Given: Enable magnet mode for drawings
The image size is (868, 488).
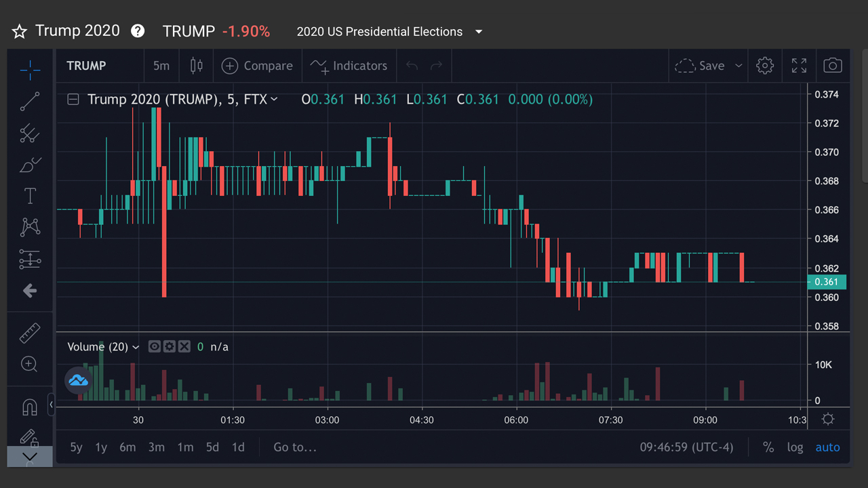Looking at the screenshot, I should (x=30, y=407).
